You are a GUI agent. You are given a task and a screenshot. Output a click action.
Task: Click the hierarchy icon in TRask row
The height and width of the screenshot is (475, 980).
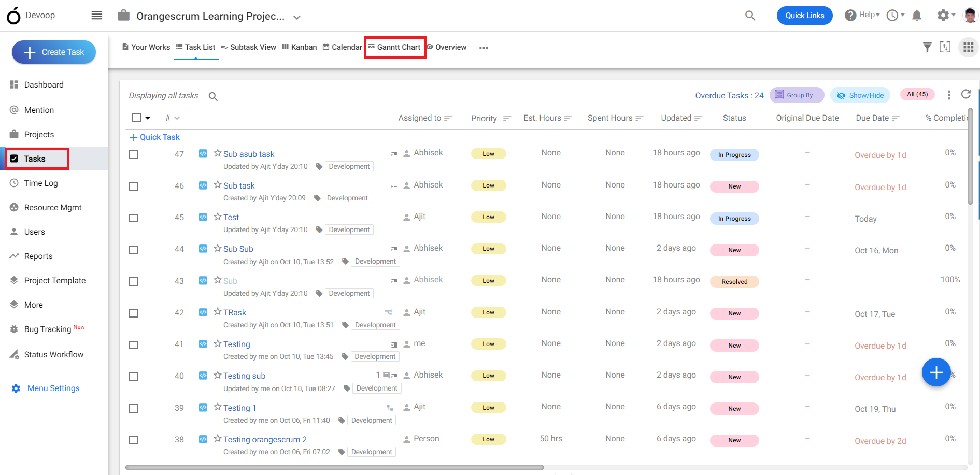(389, 312)
